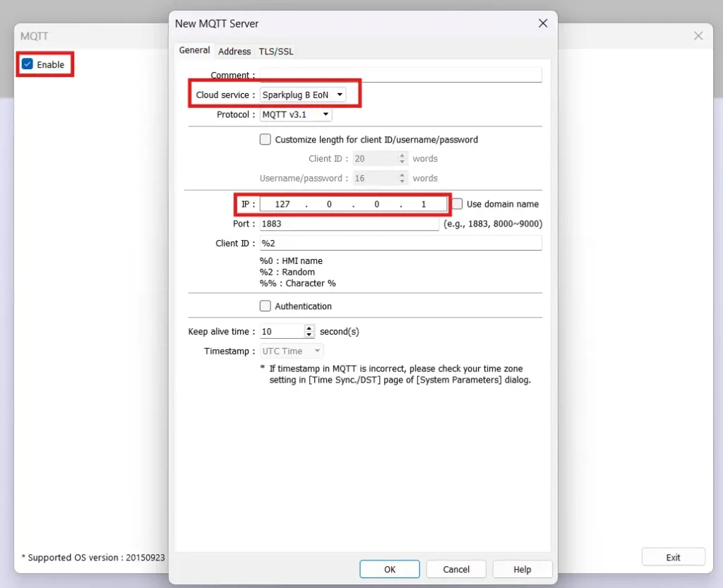Screen dimensions: 723x588
Task: Click the Exit button
Action: point(672,556)
